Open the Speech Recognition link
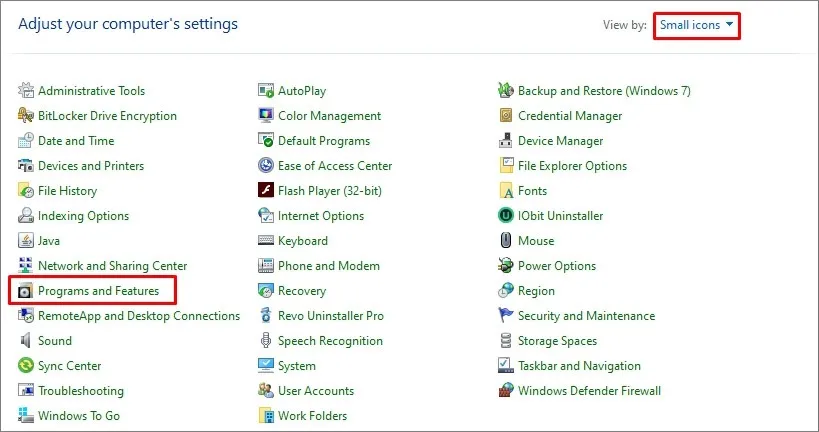 330,341
